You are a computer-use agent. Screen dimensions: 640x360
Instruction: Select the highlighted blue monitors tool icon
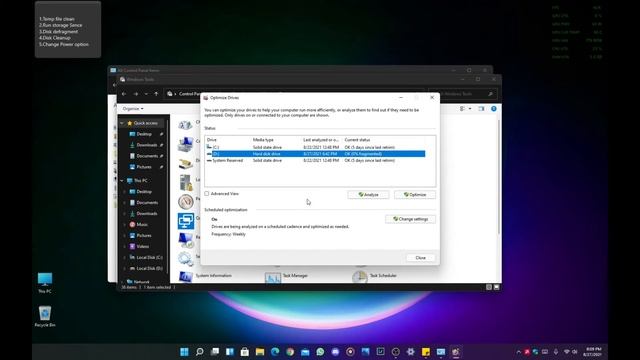[186, 221]
